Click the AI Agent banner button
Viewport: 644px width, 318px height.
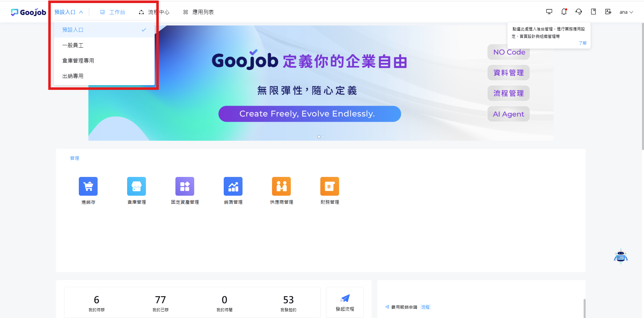click(x=509, y=114)
